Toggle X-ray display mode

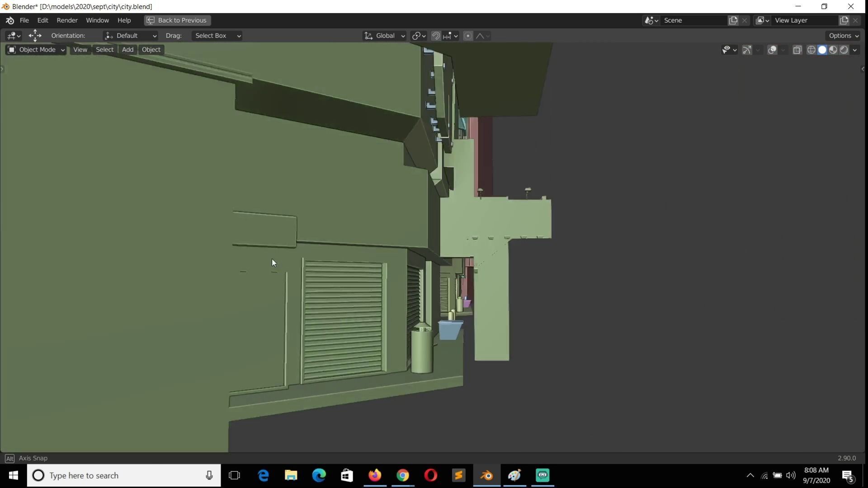[797, 50]
